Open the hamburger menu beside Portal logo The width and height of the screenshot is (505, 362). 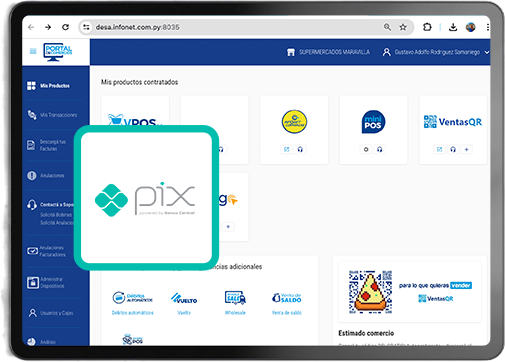(33, 51)
